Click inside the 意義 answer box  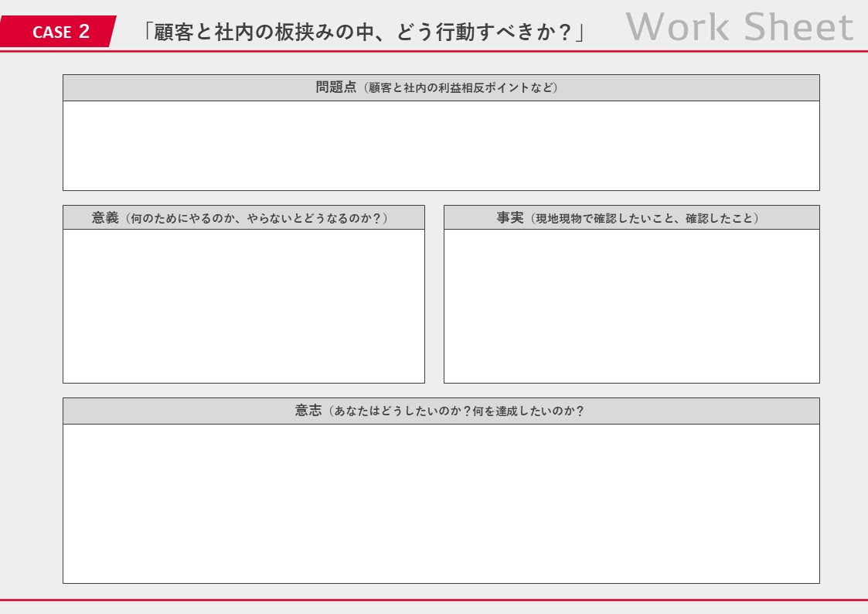click(243, 305)
